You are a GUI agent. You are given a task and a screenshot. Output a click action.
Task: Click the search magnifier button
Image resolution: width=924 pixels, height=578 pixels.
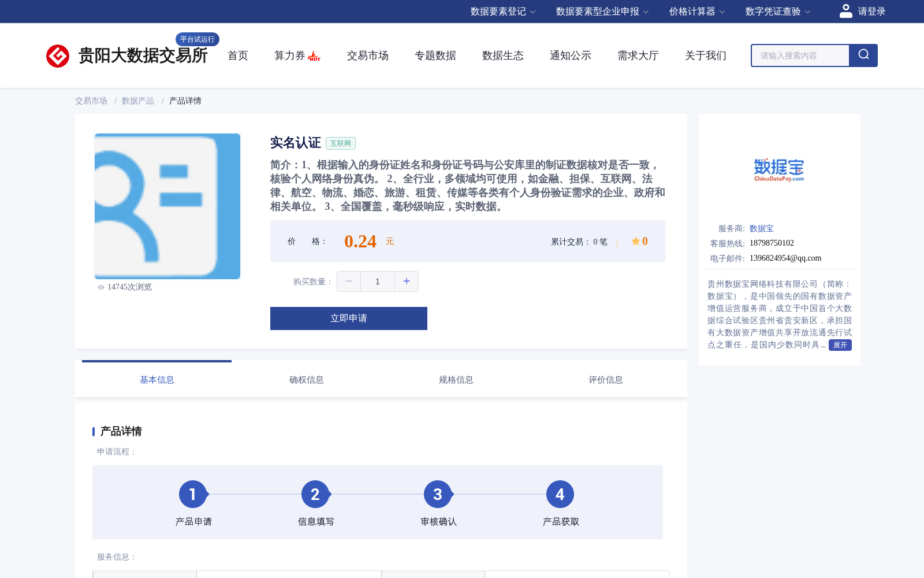[x=863, y=55]
